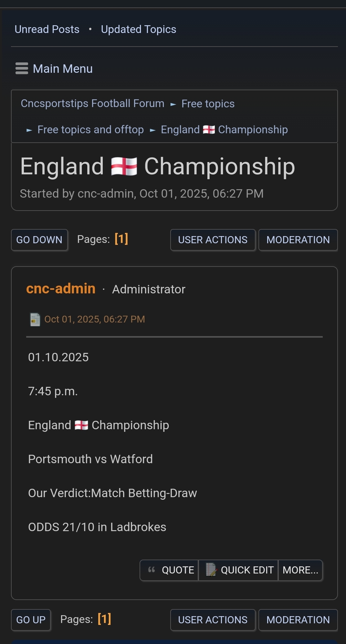Open Updated Topics link

[x=138, y=29]
